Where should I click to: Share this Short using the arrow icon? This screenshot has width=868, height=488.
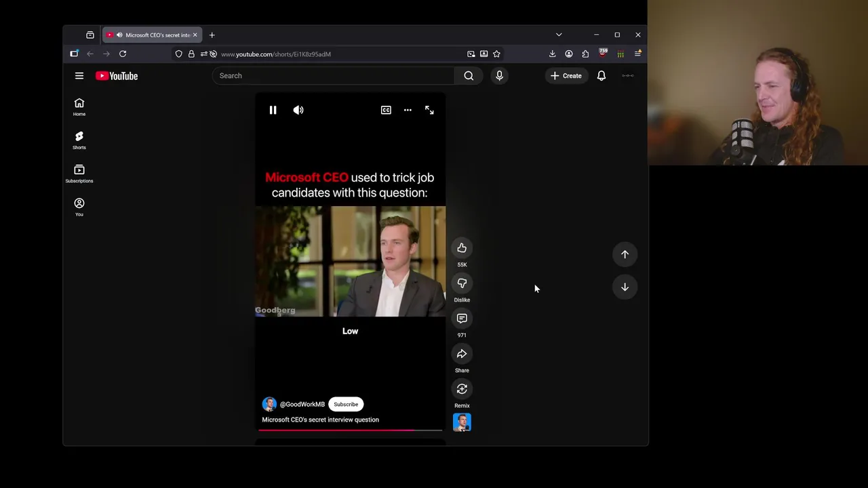[x=462, y=354]
